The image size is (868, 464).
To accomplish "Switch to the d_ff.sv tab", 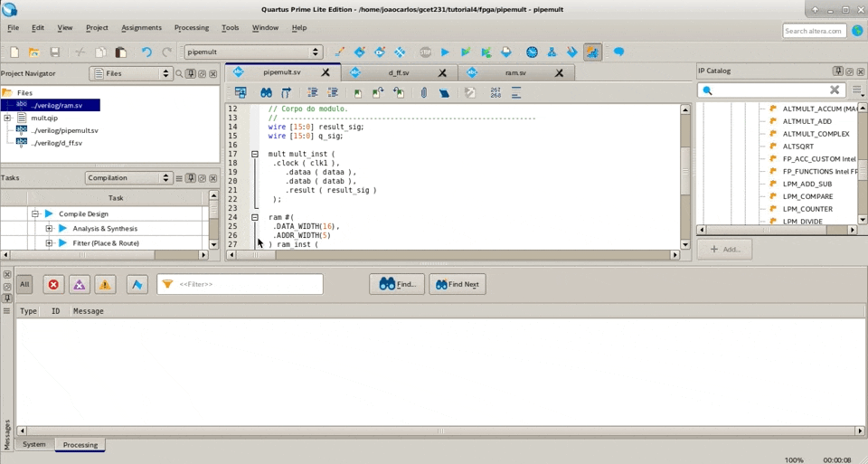I will coord(399,73).
